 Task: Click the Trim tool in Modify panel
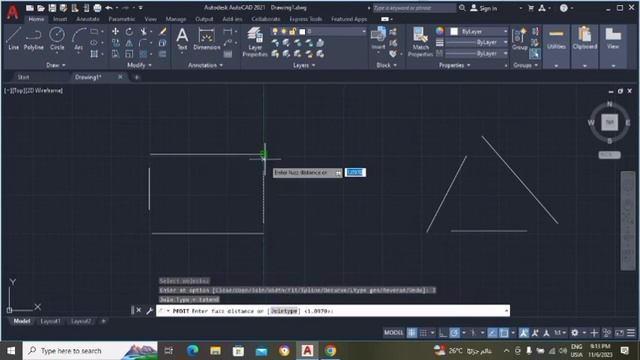tap(143, 31)
